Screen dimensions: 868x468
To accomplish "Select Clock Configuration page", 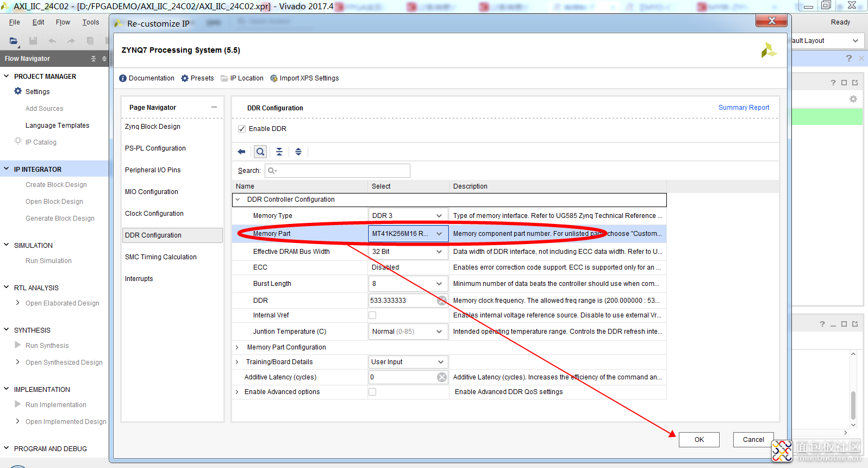I will point(154,214).
